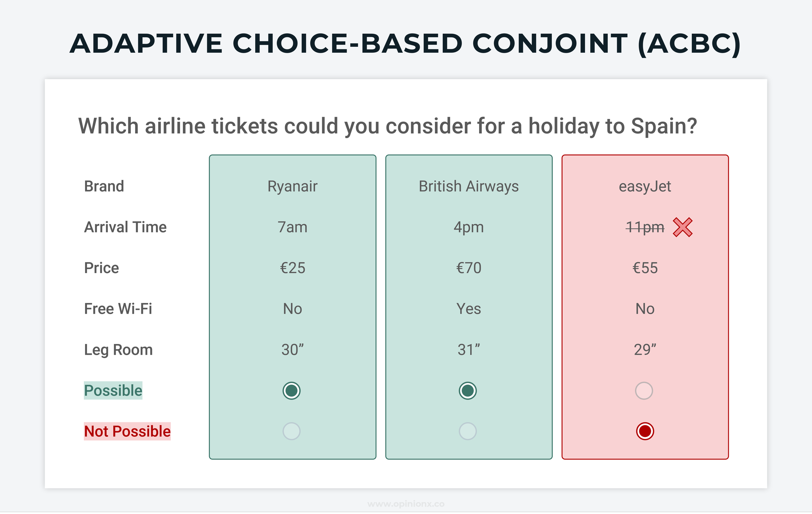Select Possible for the easyJet ticket

click(644, 390)
